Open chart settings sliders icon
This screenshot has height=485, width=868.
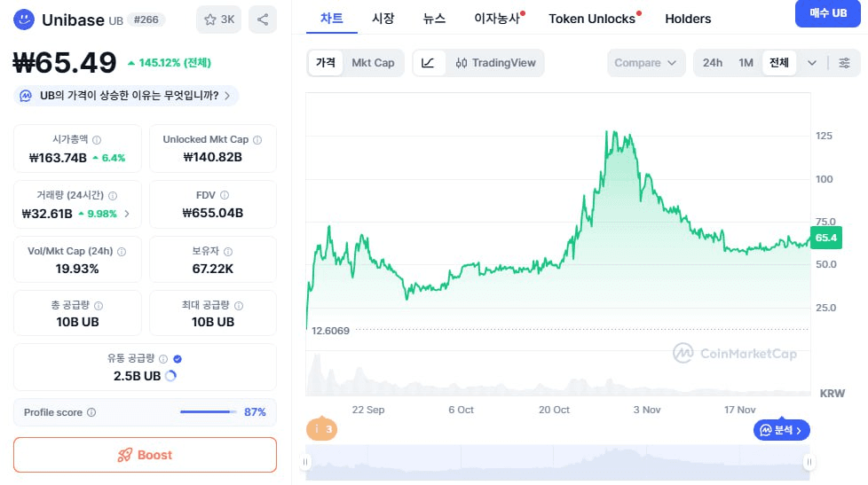pos(844,63)
